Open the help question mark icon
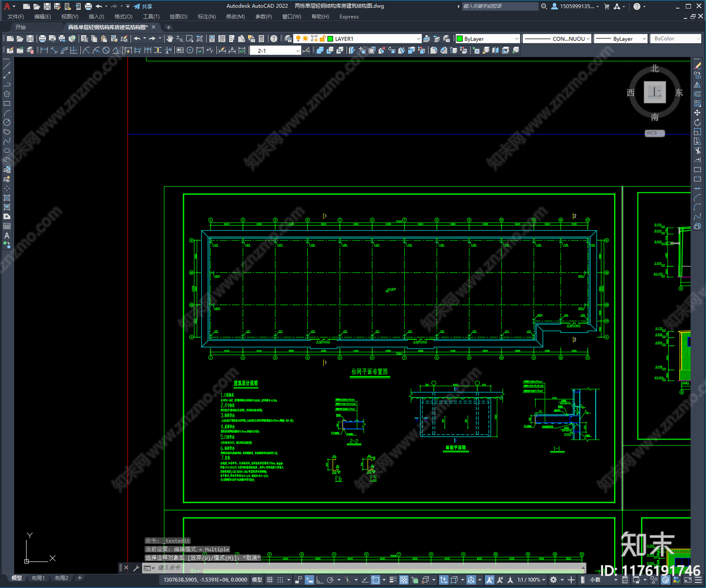 click(274, 39)
